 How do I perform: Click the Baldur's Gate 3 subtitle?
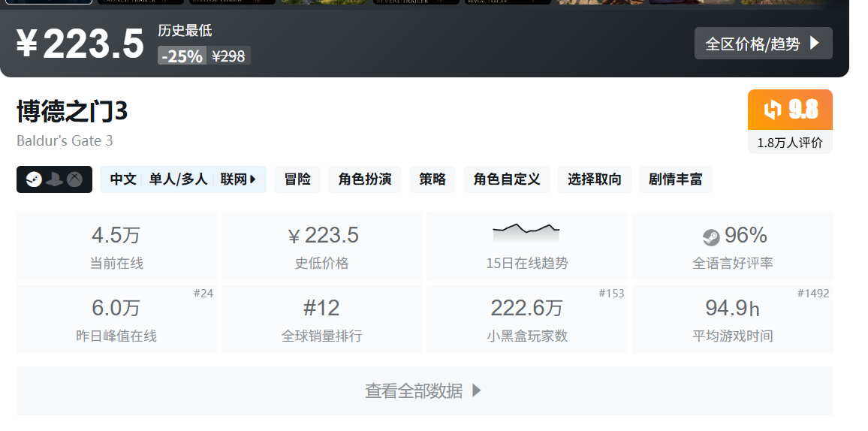[x=65, y=140]
